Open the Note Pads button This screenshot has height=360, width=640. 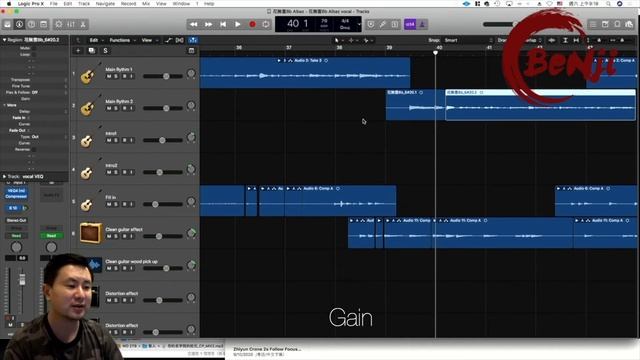[605, 24]
